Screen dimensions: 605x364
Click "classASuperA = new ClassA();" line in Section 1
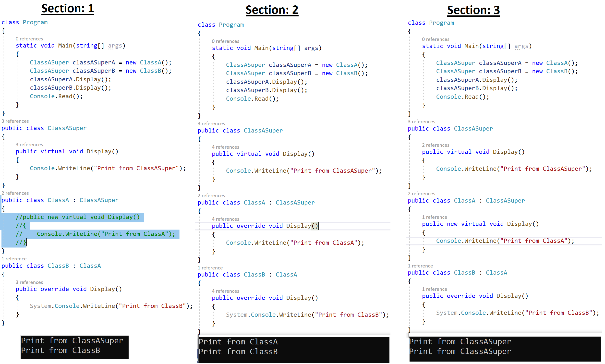(x=100, y=62)
